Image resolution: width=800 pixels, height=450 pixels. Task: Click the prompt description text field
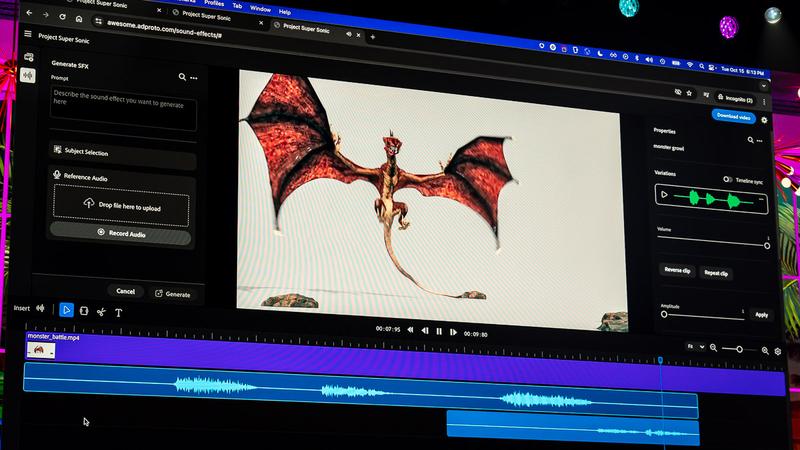click(123, 108)
